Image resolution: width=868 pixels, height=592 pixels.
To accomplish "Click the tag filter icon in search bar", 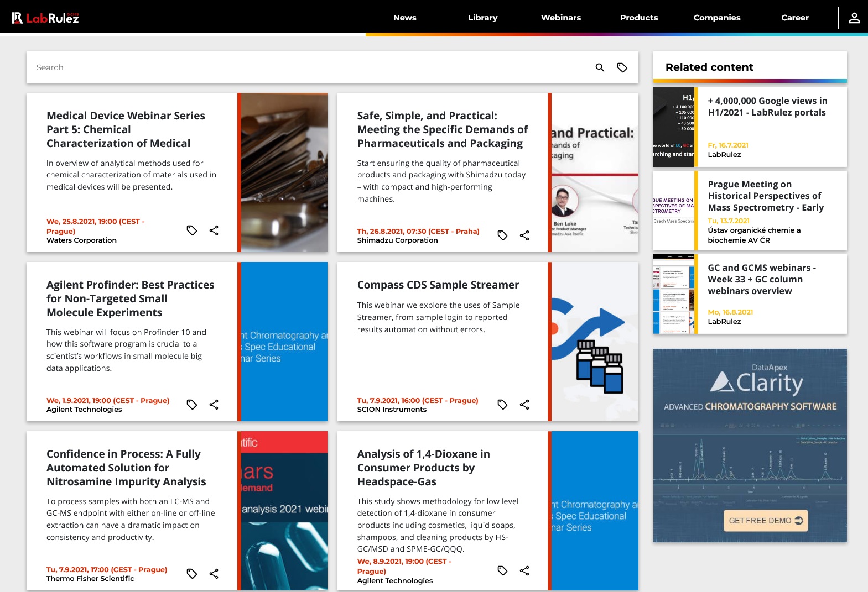I will (x=622, y=67).
